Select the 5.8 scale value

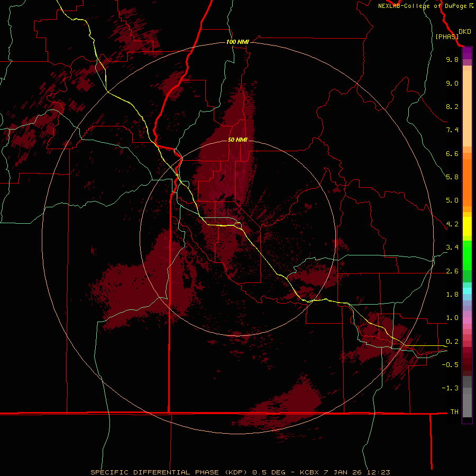[x=452, y=177]
